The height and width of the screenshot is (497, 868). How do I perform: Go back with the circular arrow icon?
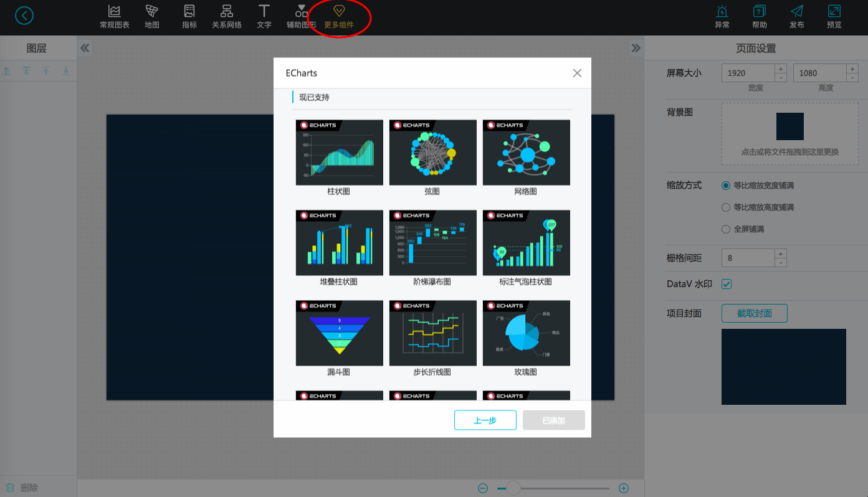click(x=24, y=16)
